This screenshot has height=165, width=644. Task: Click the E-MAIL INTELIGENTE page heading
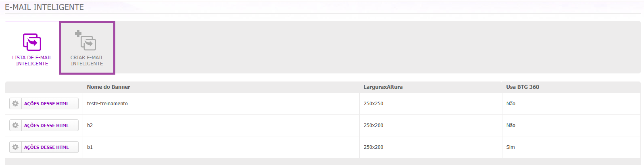point(44,7)
